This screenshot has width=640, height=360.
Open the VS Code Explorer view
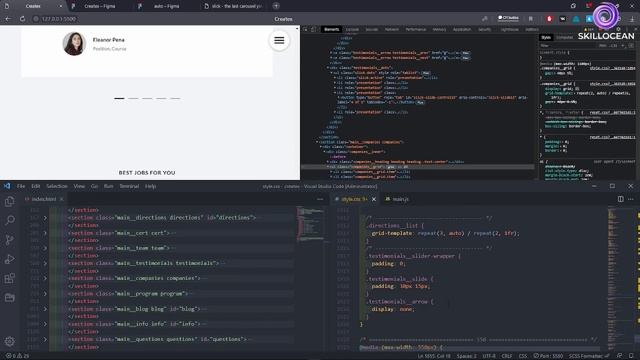pyautogui.click(x=9, y=202)
